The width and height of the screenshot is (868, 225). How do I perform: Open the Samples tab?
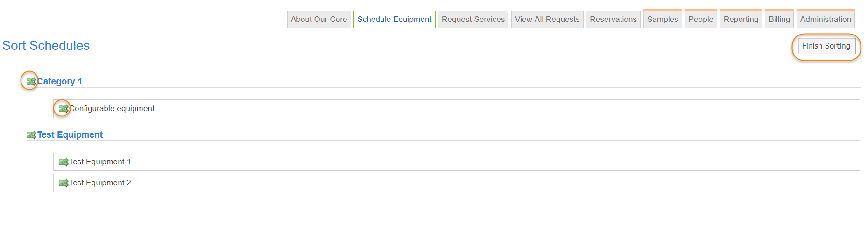coord(662,19)
